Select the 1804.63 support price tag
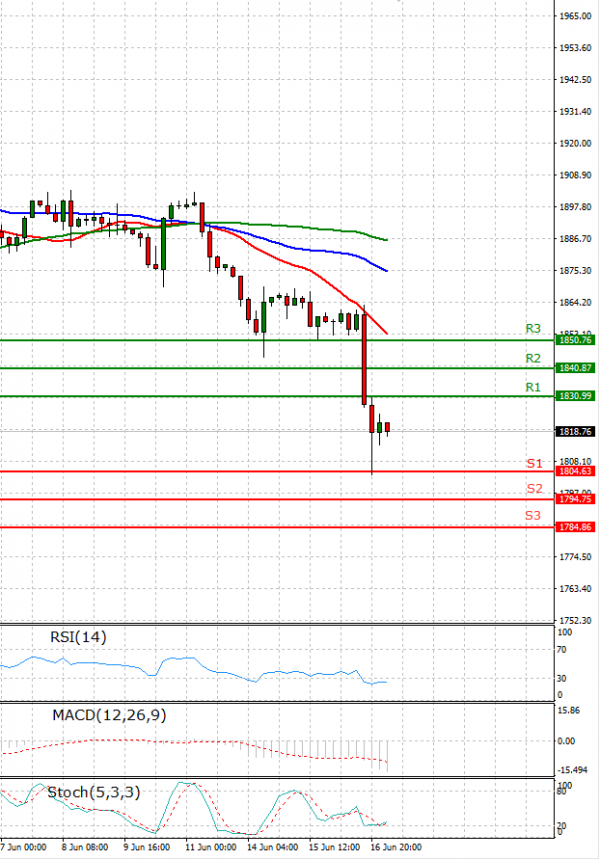 pos(575,471)
